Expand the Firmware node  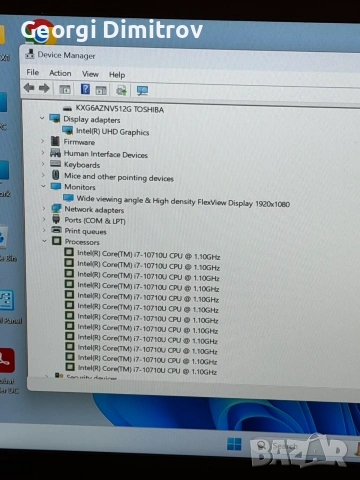42,141
